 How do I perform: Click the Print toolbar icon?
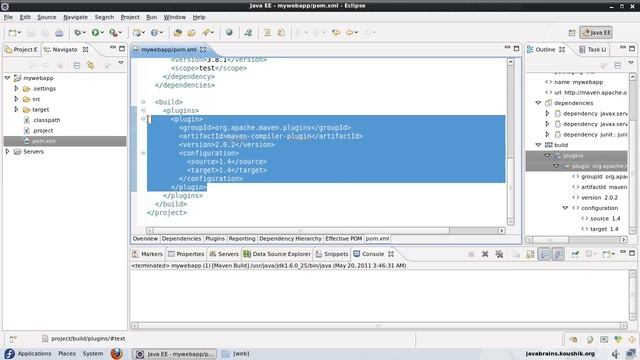pyautogui.click(x=59, y=33)
